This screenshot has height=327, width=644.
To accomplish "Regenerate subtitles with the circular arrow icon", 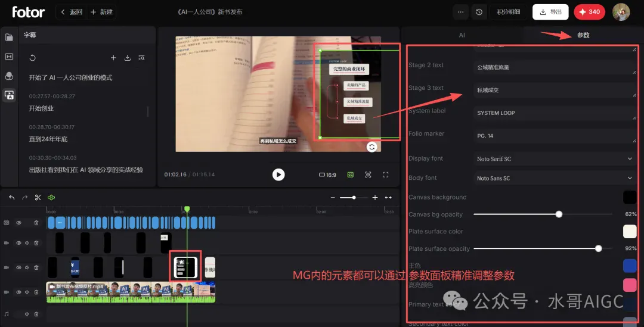I will click(x=32, y=58).
